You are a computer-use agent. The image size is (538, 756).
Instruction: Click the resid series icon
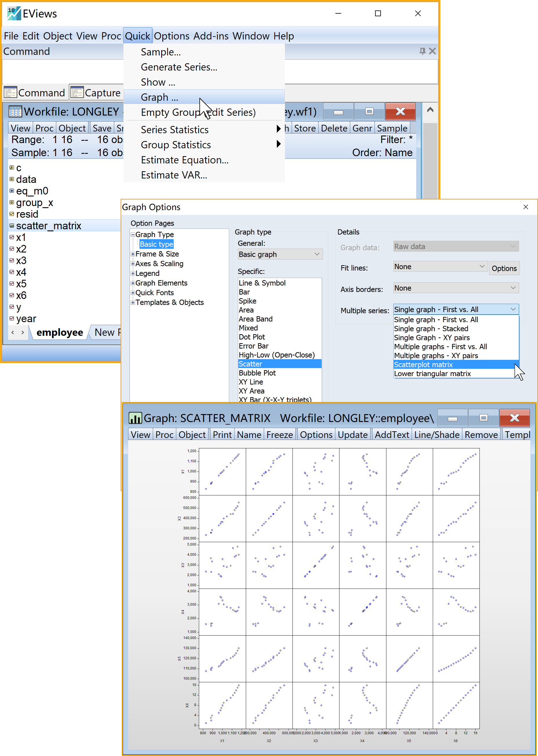(x=12, y=214)
